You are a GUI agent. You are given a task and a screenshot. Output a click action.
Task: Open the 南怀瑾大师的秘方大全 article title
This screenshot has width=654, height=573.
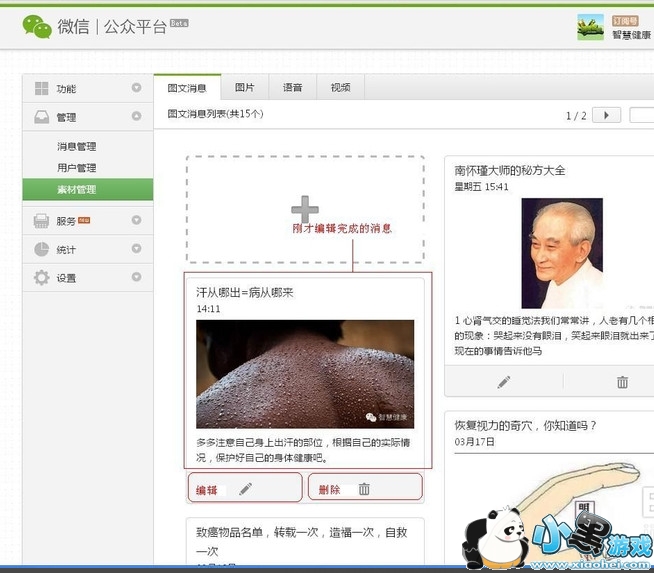click(510, 170)
